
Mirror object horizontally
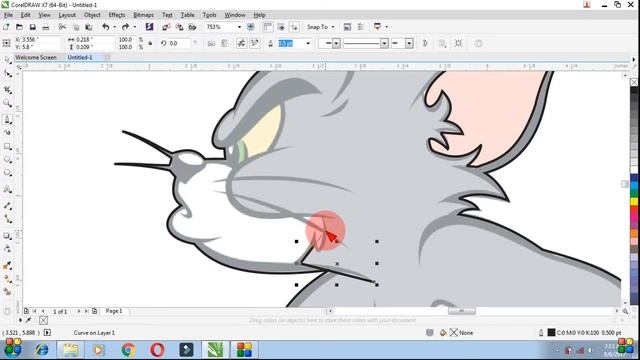pyautogui.click(x=211, y=43)
